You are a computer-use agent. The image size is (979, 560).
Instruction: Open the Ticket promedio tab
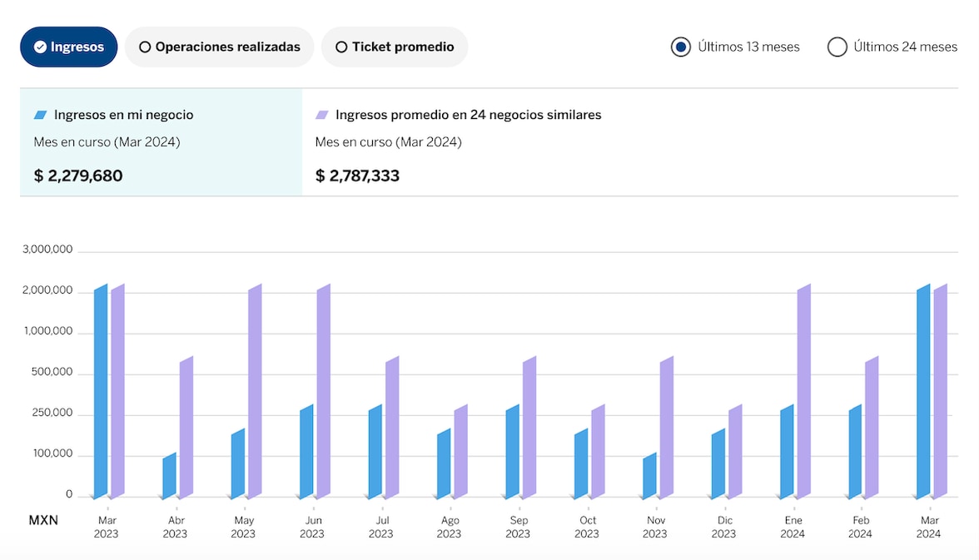[x=395, y=47]
